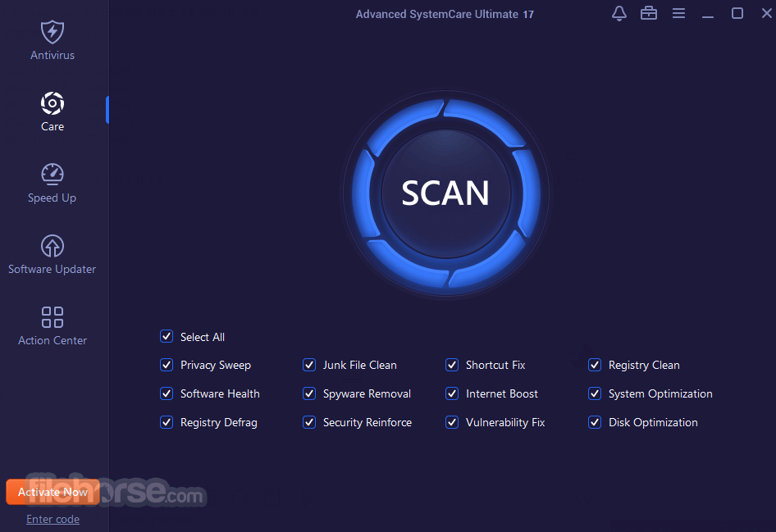Uncheck Vulnerability Fix checkbox

452,422
